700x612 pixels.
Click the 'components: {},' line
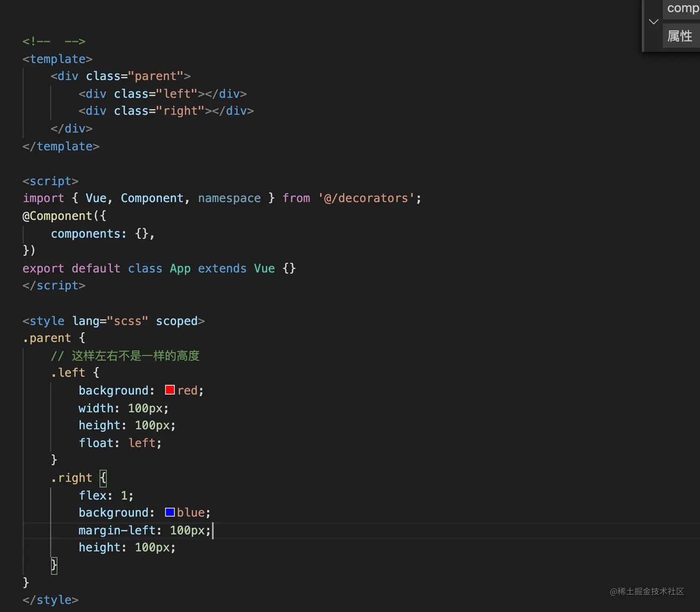(x=103, y=234)
